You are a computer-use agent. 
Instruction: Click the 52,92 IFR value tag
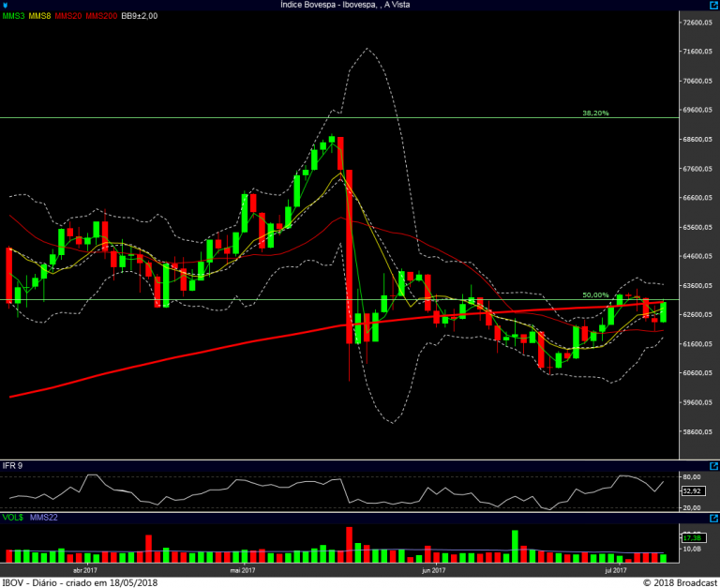click(693, 490)
